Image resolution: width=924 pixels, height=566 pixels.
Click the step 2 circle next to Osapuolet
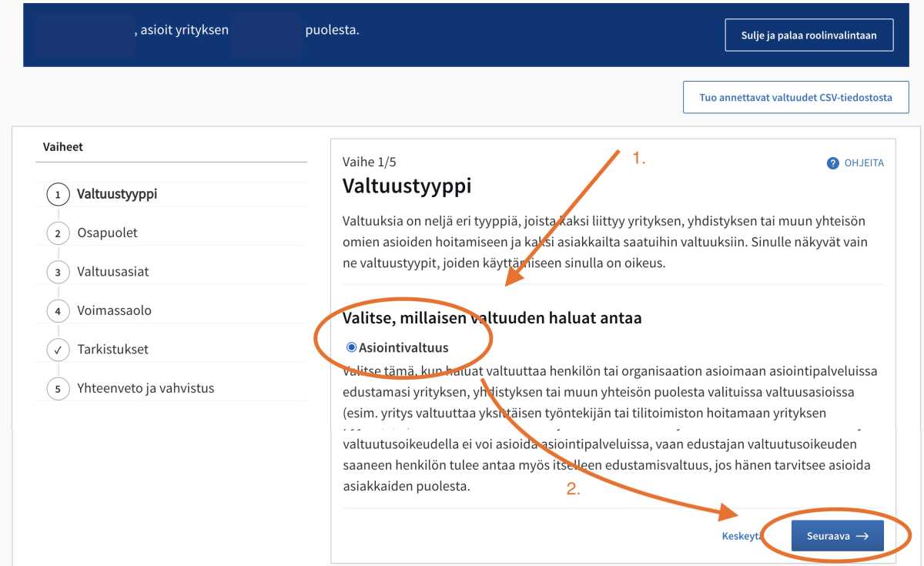(x=57, y=233)
